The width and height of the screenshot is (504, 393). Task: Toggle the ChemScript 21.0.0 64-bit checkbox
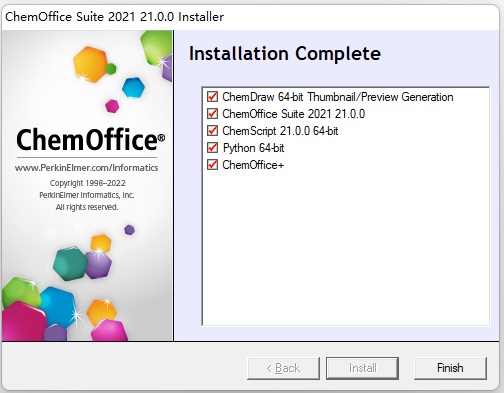click(x=212, y=131)
